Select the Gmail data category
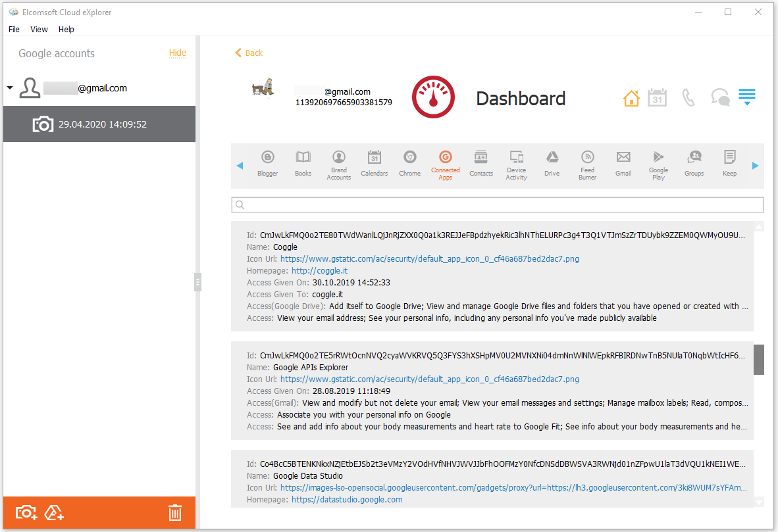The width and height of the screenshot is (778, 532). pos(623,164)
